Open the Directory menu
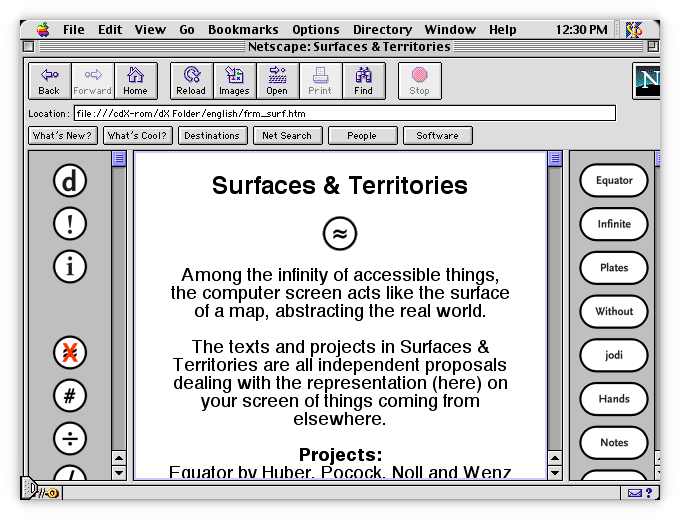Image resolution: width=680 pixels, height=520 pixels. point(382,30)
